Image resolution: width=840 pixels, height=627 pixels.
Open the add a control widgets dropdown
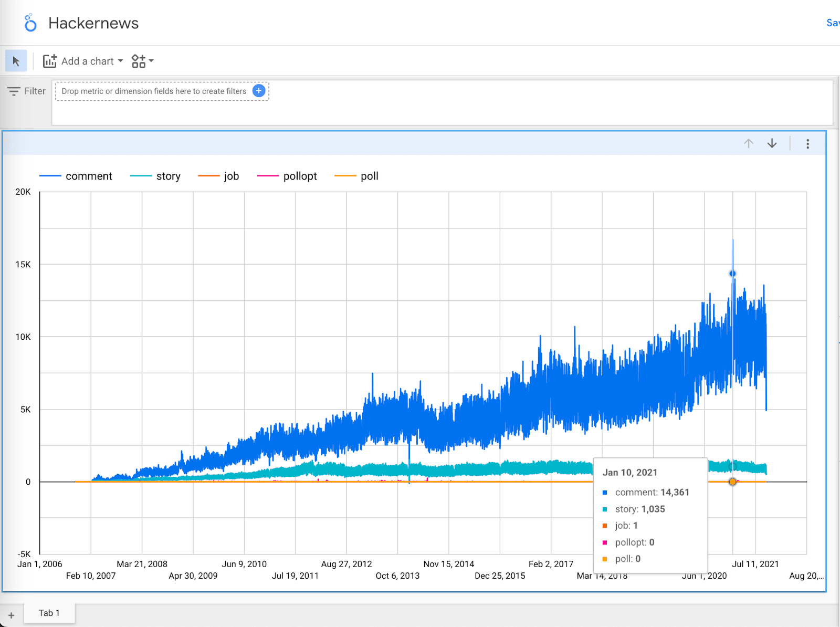coord(142,61)
